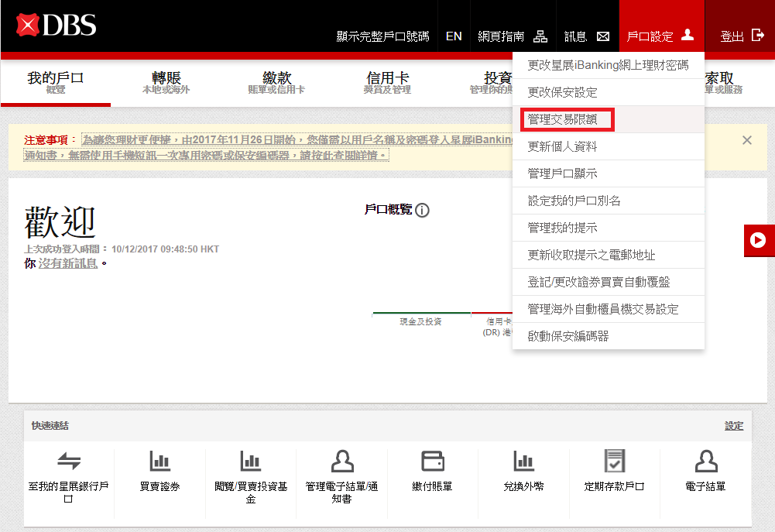Image resolution: width=775 pixels, height=532 pixels.
Task: Click the 沒有新訊息 link
Action: [x=68, y=263]
